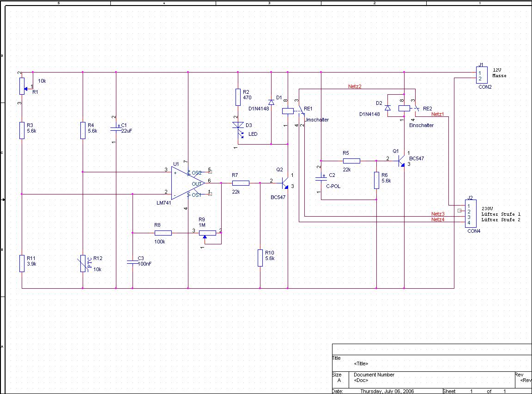
Task: Select the R5 22k resistor symbol
Action: pos(351,161)
